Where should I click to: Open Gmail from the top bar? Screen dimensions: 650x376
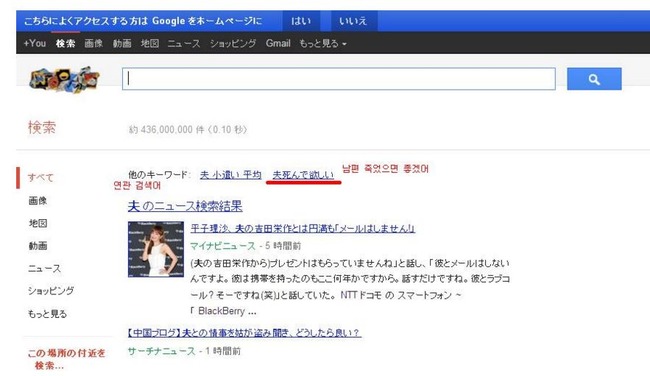278,43
